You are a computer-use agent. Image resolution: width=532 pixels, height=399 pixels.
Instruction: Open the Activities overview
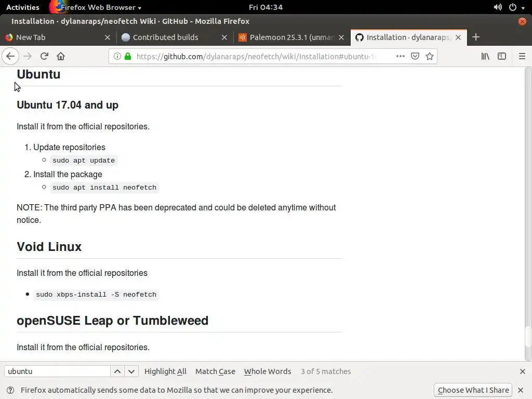point(23,7)
